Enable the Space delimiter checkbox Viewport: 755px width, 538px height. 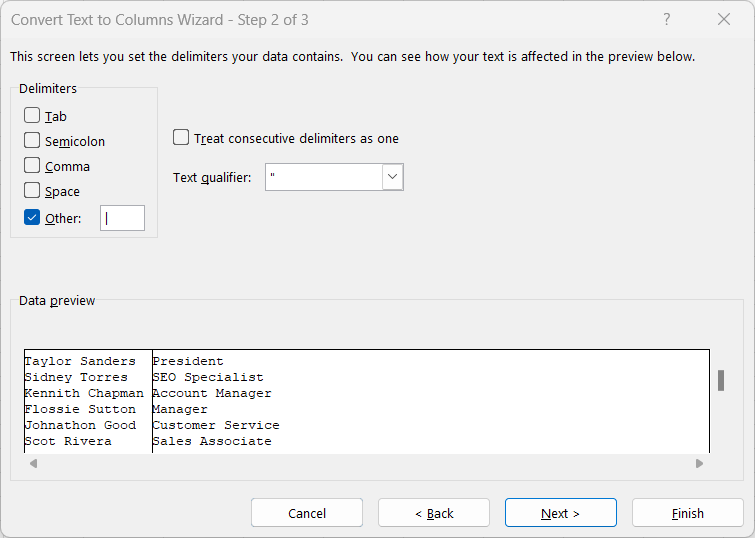coord(33,191)
